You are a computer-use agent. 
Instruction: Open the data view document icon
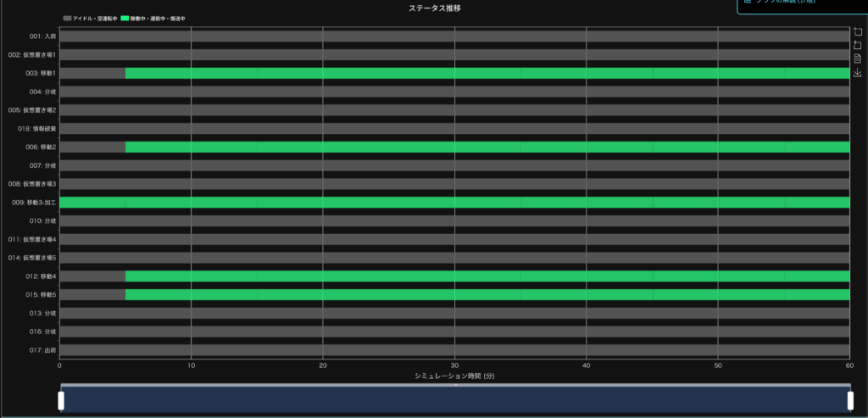857,59
